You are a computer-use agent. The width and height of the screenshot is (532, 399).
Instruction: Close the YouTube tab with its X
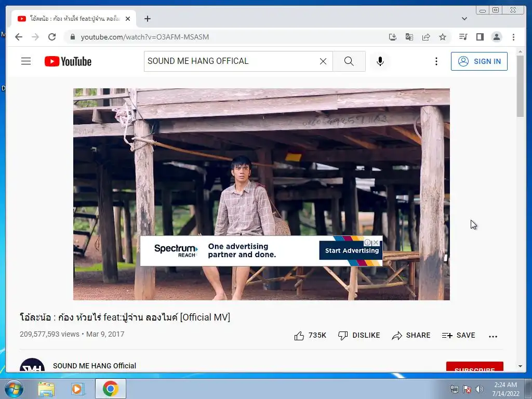[128, 19]
